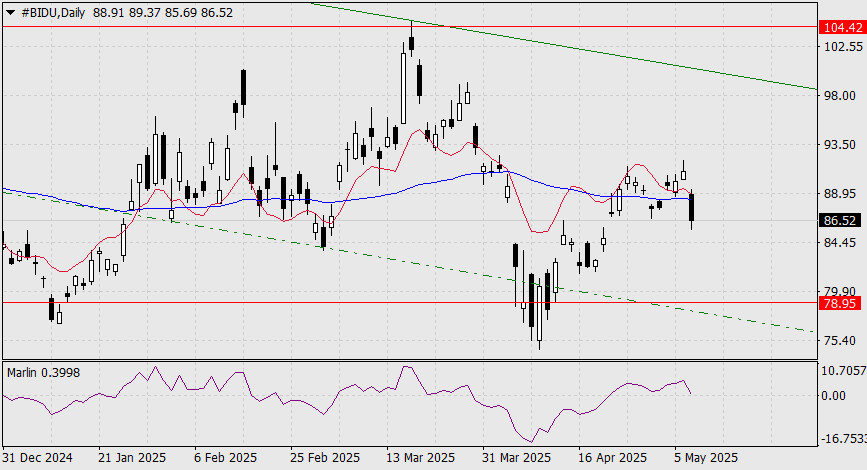
Task: Select the 16 Apr 2025 date label
Action: (x=612, y=458)
